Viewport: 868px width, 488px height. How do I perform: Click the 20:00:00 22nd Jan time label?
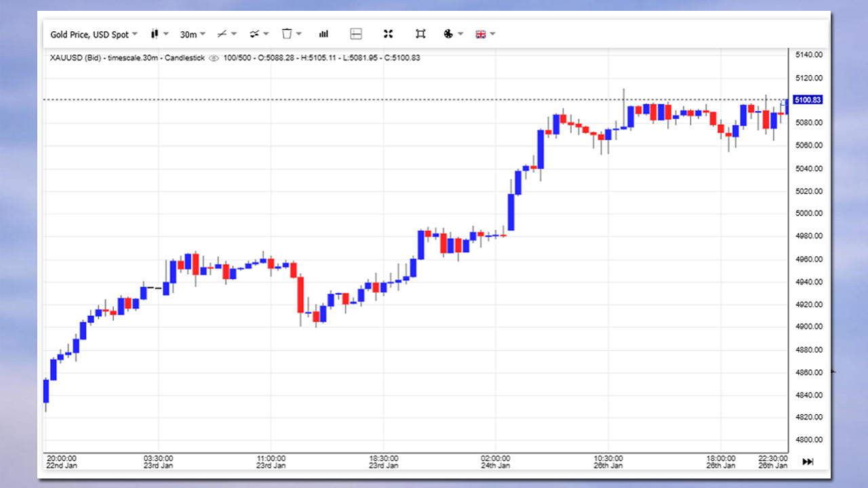click(61, 462)
